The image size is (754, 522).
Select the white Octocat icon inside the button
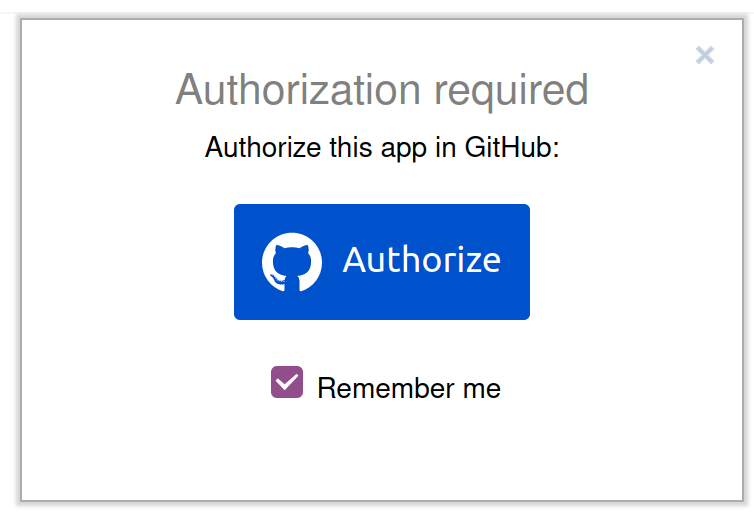click(292, 262)
